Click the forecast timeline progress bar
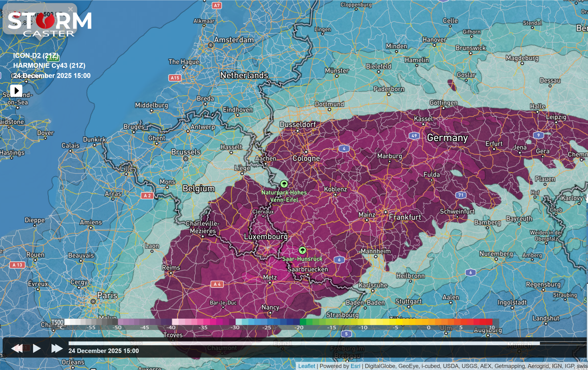 pos(304,343)
